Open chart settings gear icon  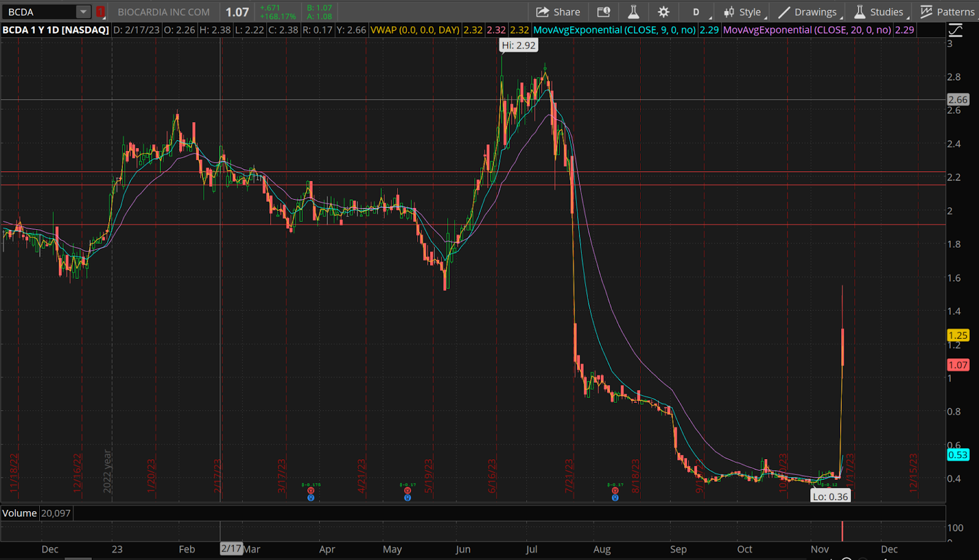click(x=663, y=12)
